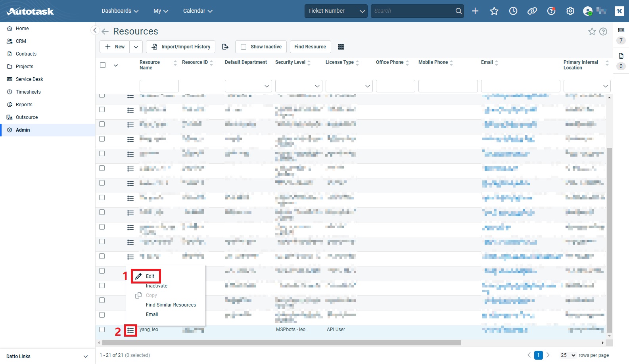
Task: Enable the Show Inactive checkbox
Action: coord(244,47)
